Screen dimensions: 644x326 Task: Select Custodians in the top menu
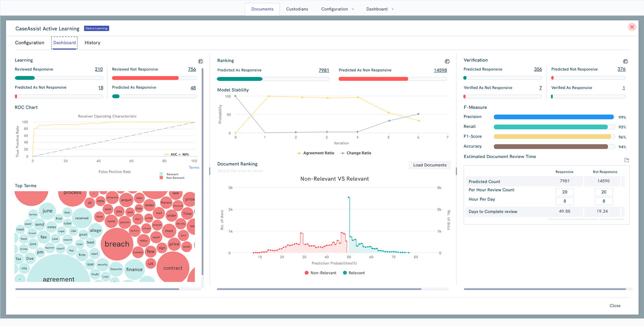(297, 9)
